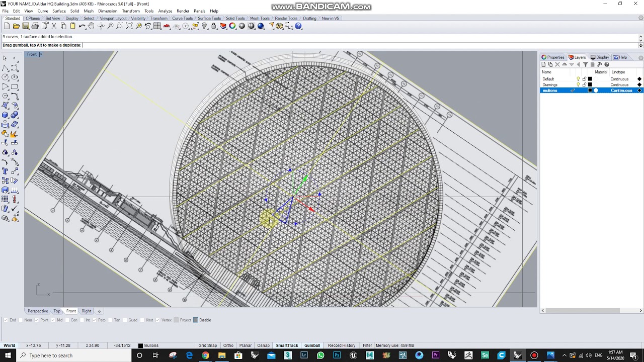The image size is (644, 362).
Task: Select the Pan hand tool
Action: coord(91,26)
